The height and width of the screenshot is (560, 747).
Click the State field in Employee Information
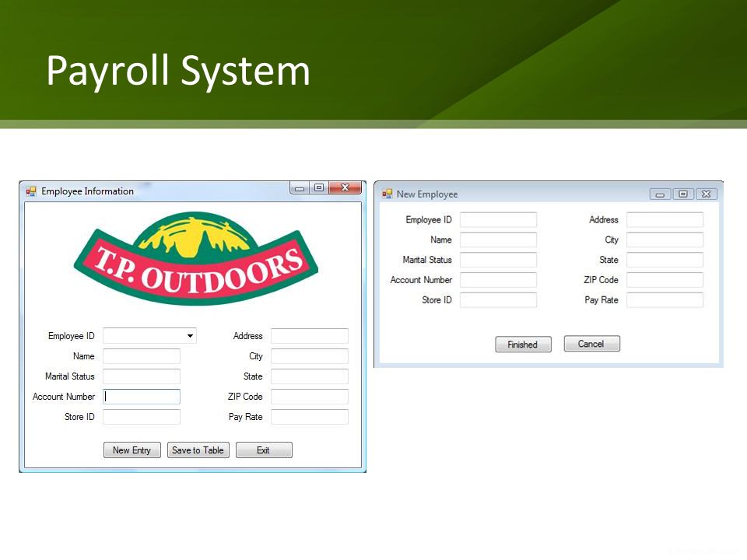point(310,376)
